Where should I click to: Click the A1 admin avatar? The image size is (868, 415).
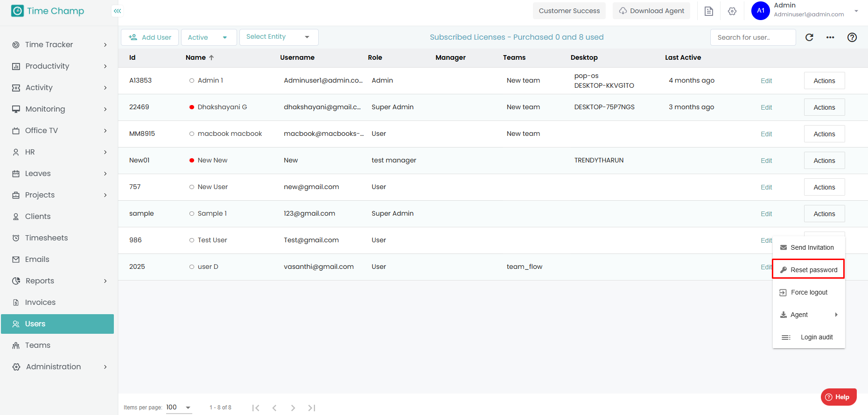(x=760, y=11)
